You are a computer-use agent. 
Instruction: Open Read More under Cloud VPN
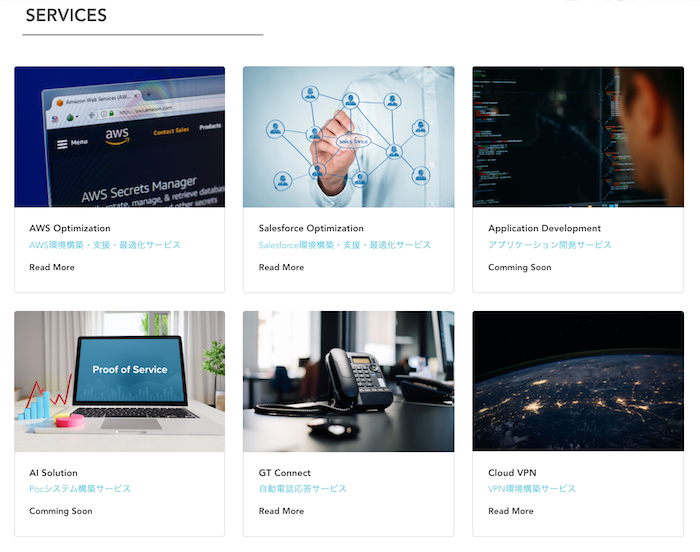click(511, 511)
